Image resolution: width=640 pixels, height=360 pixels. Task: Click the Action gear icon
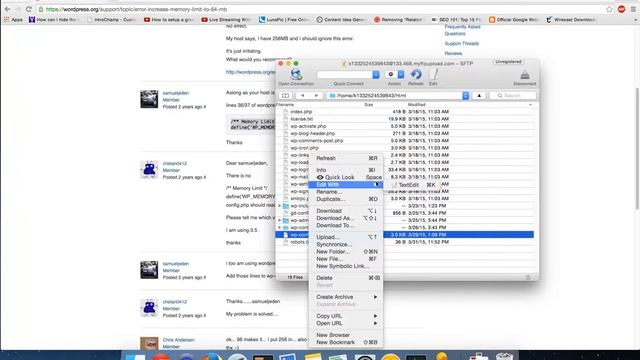[x=391, y=74]
